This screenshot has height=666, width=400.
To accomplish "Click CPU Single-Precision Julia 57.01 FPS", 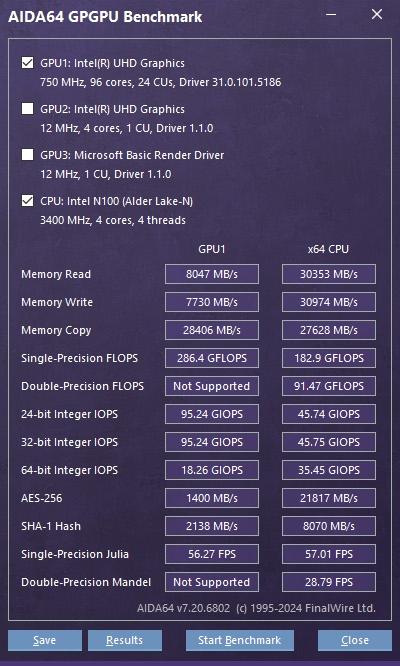I will (329, 554).
